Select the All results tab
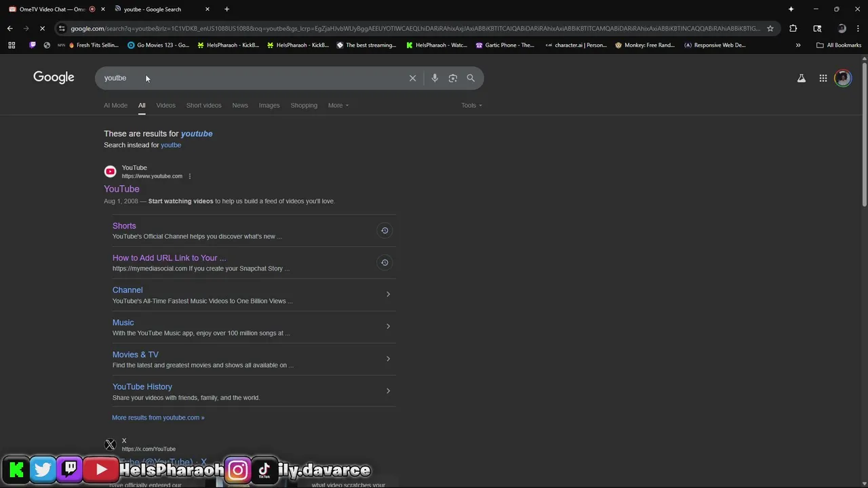This screenshot has height=488, width=868. pyautogui.click(x=142, y=105)
